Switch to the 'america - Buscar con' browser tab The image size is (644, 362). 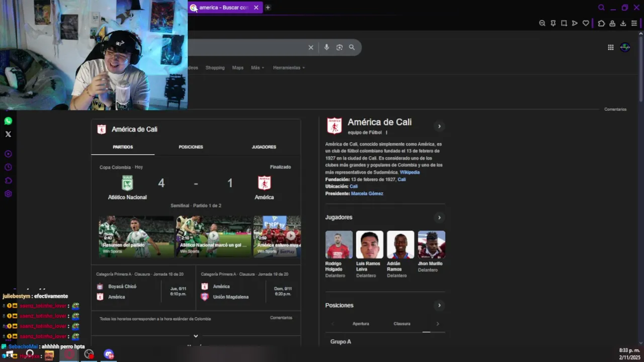coord(225,8)
